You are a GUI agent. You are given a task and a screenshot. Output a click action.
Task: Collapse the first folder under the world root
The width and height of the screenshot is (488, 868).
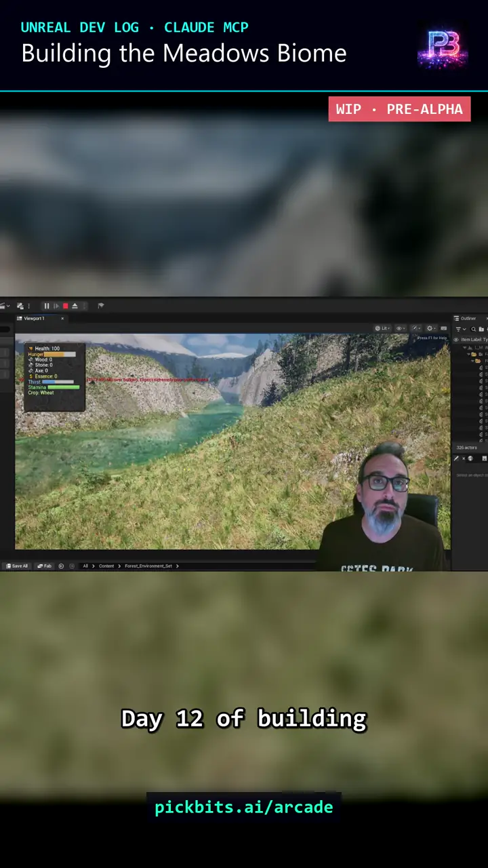coord(468,354)
